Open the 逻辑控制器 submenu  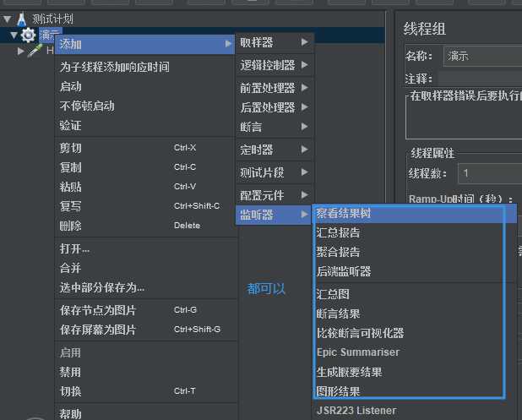point(275,65)
